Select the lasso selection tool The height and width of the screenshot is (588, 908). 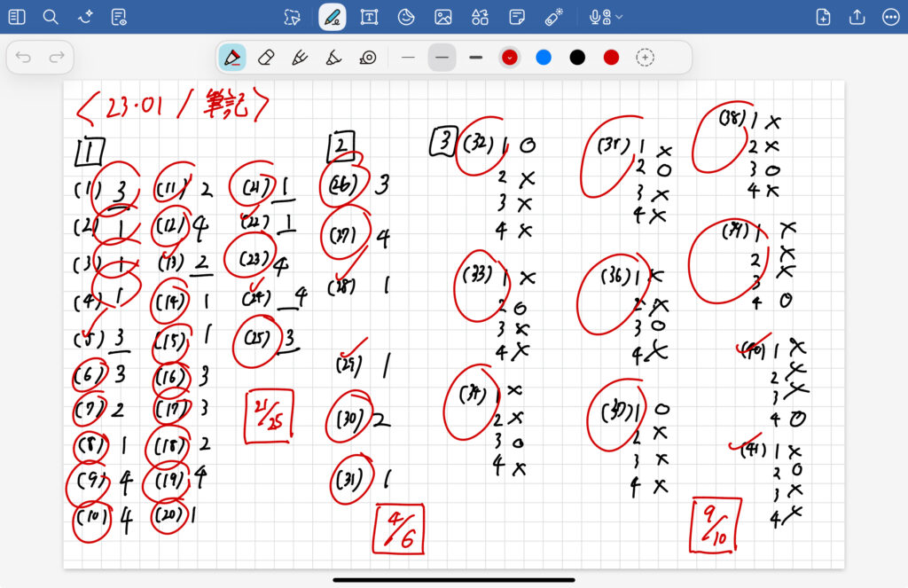(292, 17)
